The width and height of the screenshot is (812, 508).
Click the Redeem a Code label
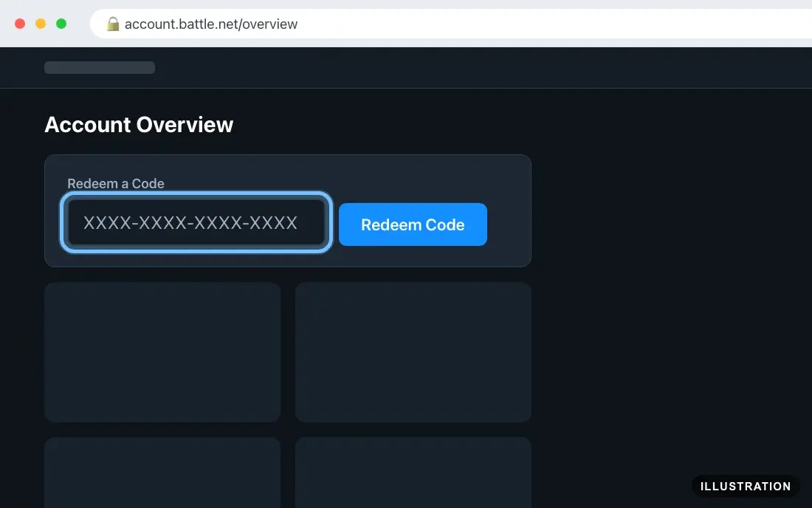click(x=115, y=184)
